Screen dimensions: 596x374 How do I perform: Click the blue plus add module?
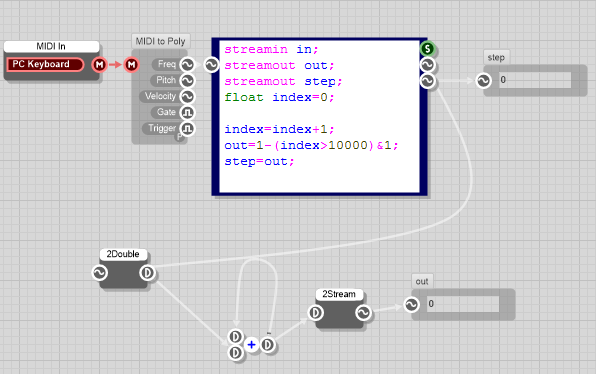point(251,345)
